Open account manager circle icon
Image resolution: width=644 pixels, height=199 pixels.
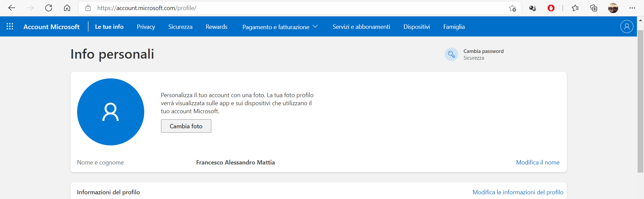[x=627, y=26]
